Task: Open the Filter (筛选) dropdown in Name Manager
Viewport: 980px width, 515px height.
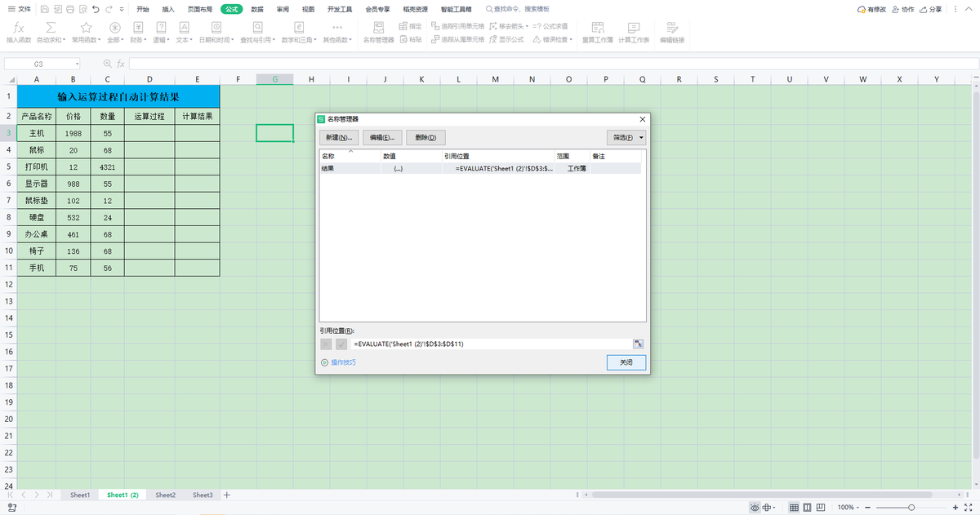Action: [626, 137]
